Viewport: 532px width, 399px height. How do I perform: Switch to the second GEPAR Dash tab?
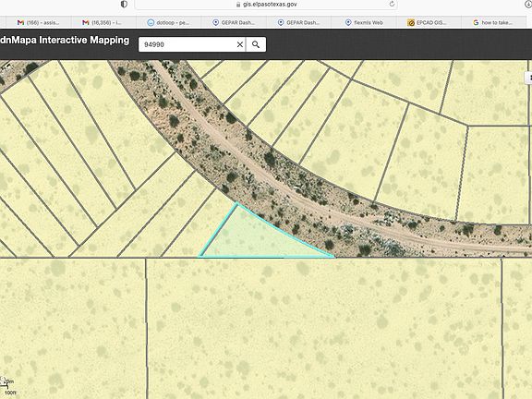point(299,22)
